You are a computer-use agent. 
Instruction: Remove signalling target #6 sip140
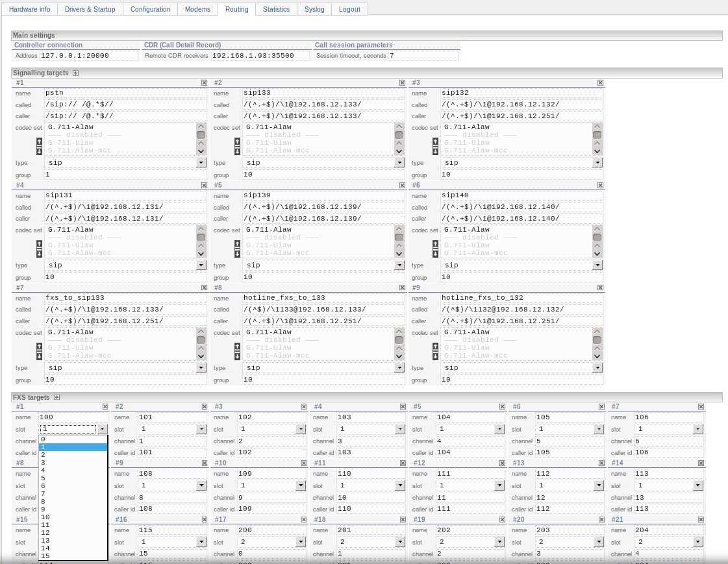pos(600,185)
